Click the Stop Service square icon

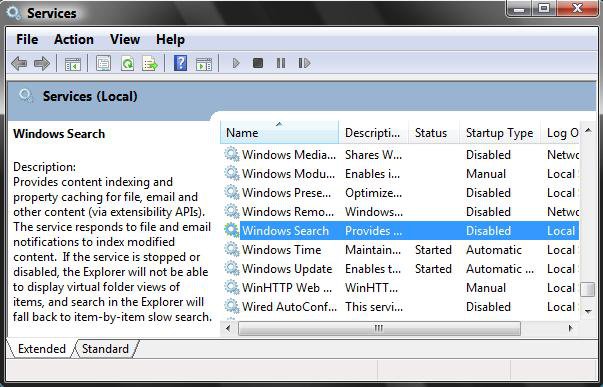tap(258, 63)
